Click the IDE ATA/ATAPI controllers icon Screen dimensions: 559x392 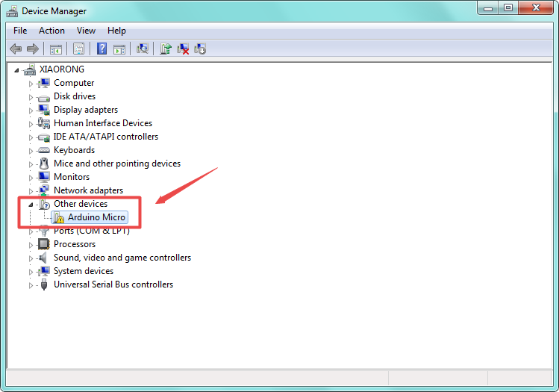click(x=44, y=137)
